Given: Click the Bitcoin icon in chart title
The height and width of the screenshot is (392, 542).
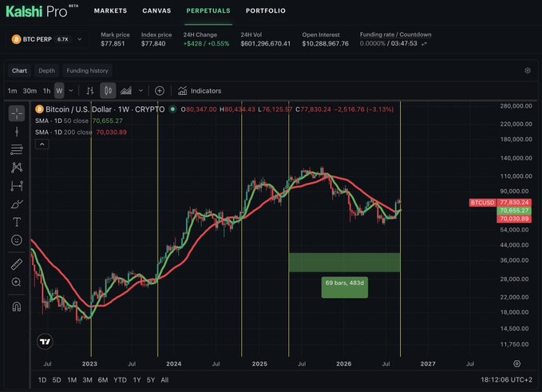Looking at the screenshot, I should 39,109.
